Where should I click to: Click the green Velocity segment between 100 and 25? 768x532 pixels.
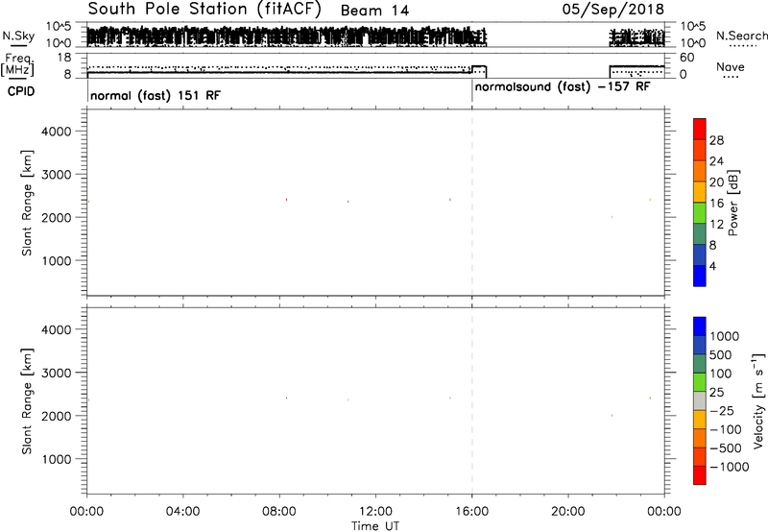click(x=700, y=382)
